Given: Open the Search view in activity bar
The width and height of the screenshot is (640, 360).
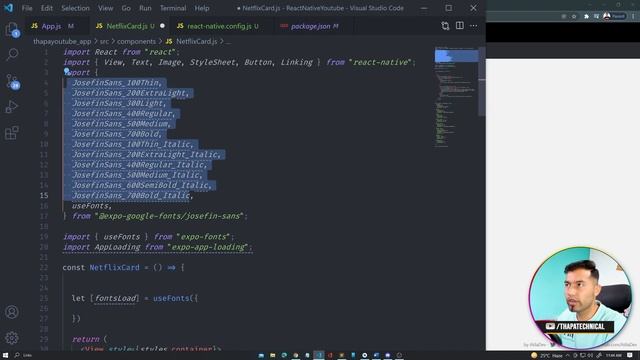Looking at the screenshot, I should click(12, 54).
